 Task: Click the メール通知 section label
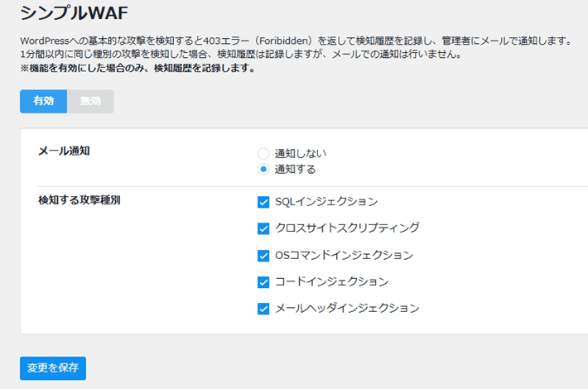pos(64,151)
